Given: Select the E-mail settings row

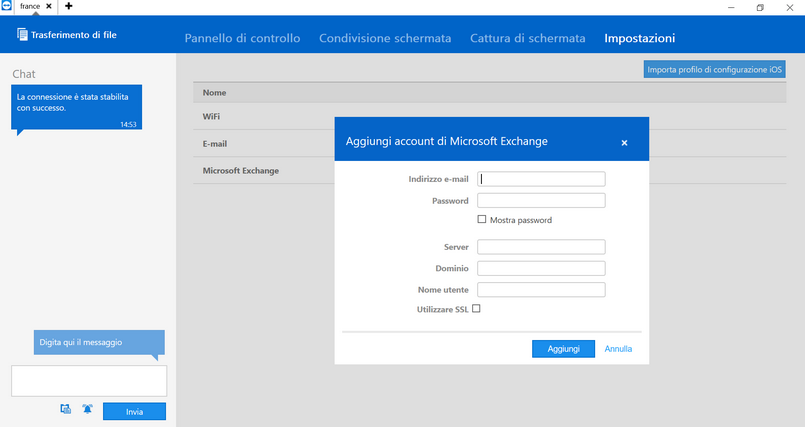Looking at the screenshot, I should (489, 144).
